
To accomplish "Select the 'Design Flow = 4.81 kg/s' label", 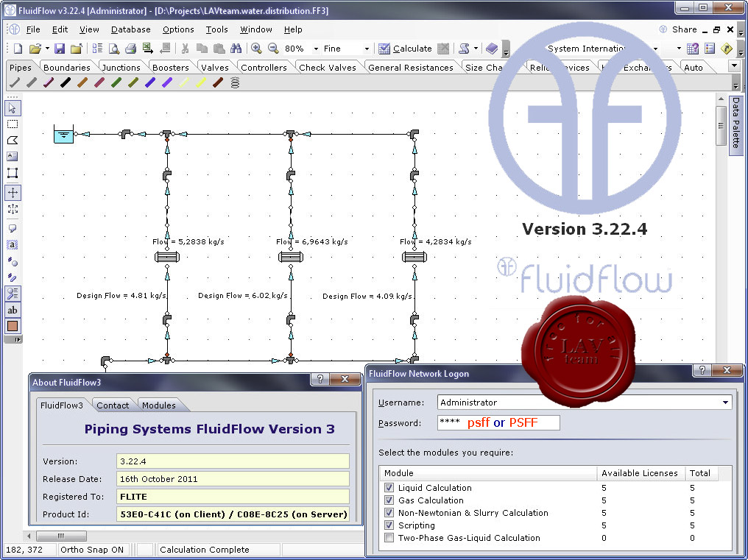I will click(x=121, y=296).
